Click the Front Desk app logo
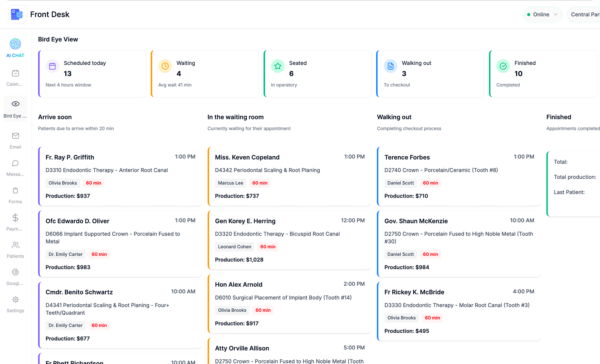 point(17,14)
